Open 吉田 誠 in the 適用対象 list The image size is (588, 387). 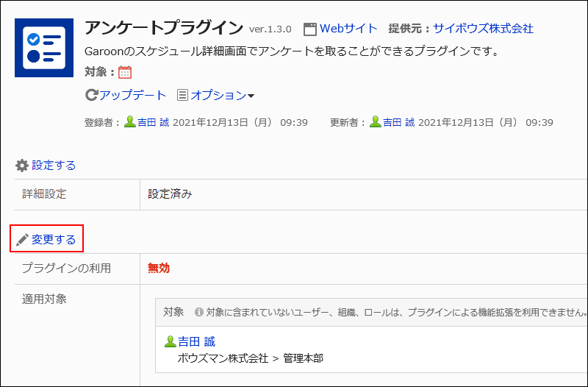pos(196,341)
